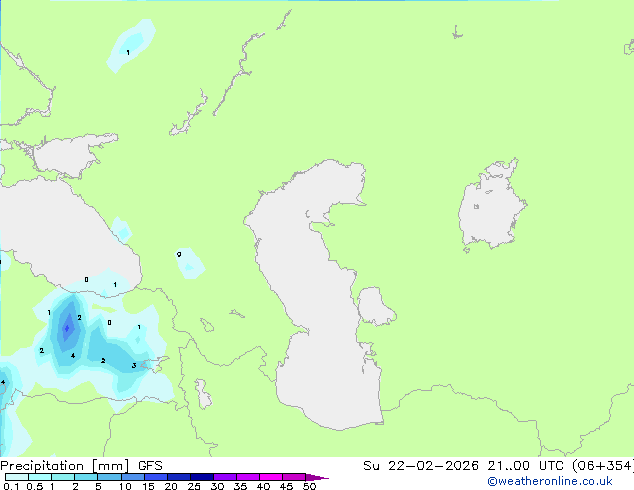Click the "Su 22-02-2026" date text

[421, 466]
